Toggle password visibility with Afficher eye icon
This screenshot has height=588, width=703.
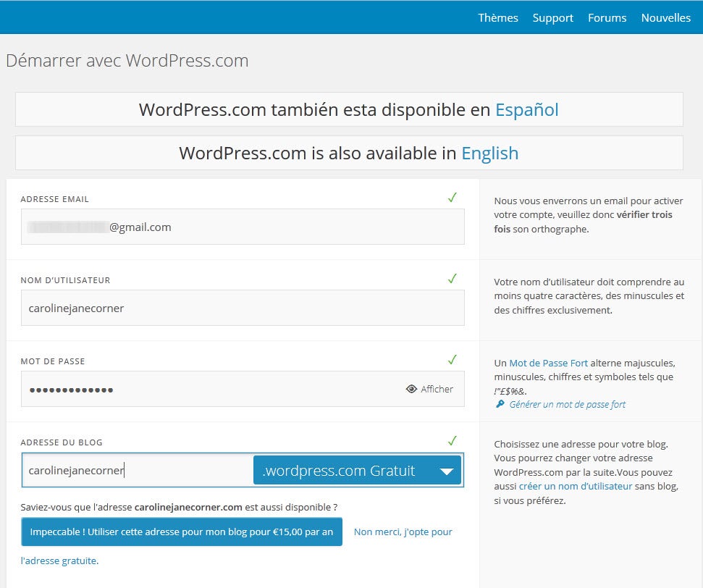pyautogui.click(x=412, y=390)
